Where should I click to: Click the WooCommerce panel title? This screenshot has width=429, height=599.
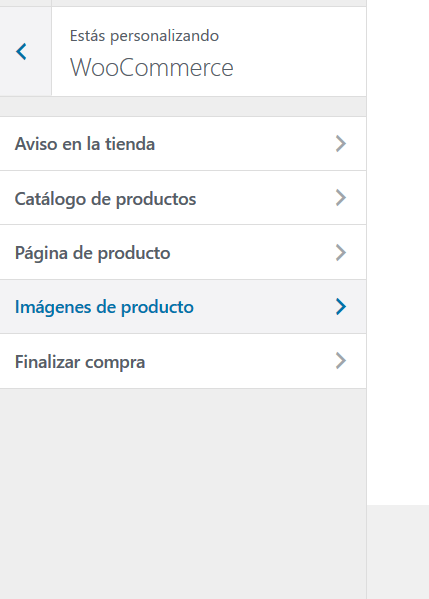point(152,68)
